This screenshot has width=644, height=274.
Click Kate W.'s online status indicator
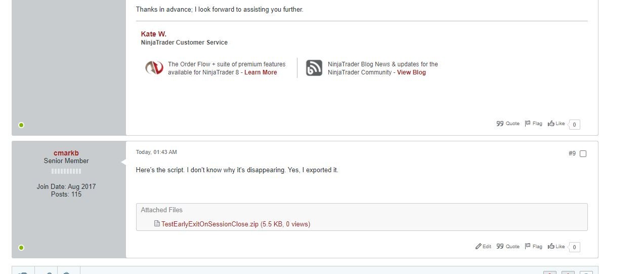[x=21, y=125]
